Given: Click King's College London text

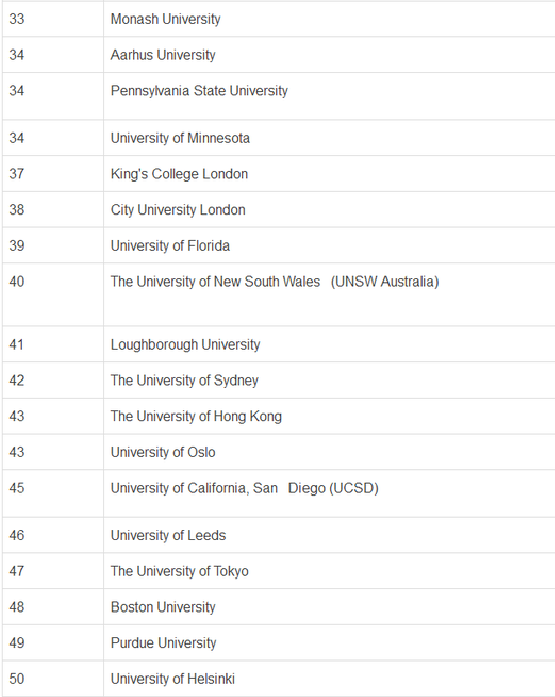Looking at the screenshot, I should [x=179, y=174].
